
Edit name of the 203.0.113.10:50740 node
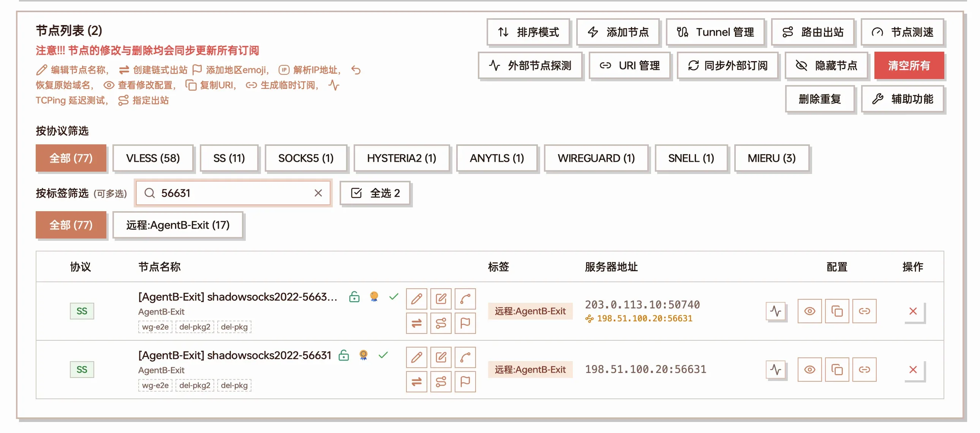[x=416, y=299]
